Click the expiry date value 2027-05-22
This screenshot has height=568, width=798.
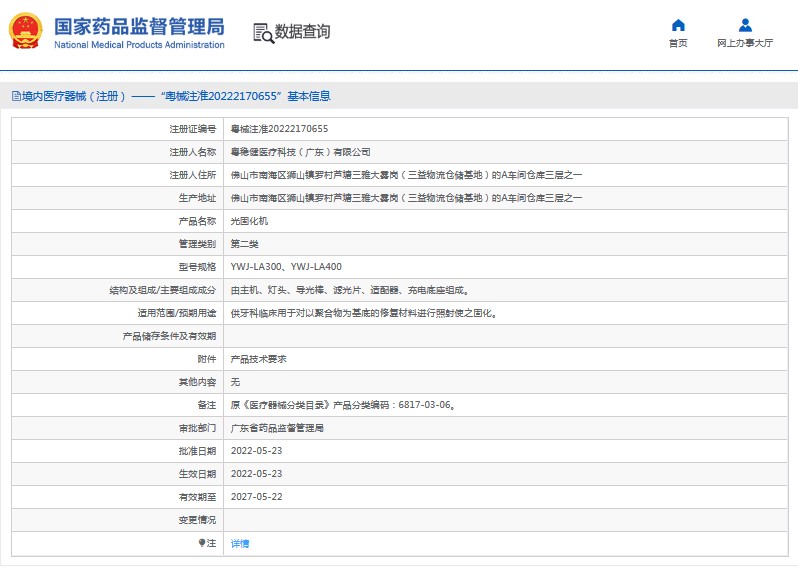(256, 497)
